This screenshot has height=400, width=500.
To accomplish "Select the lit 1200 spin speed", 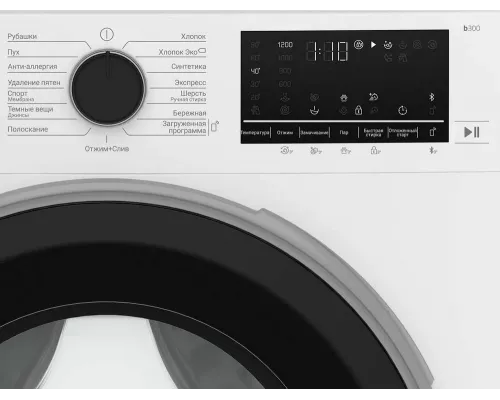I will [285, 45].
